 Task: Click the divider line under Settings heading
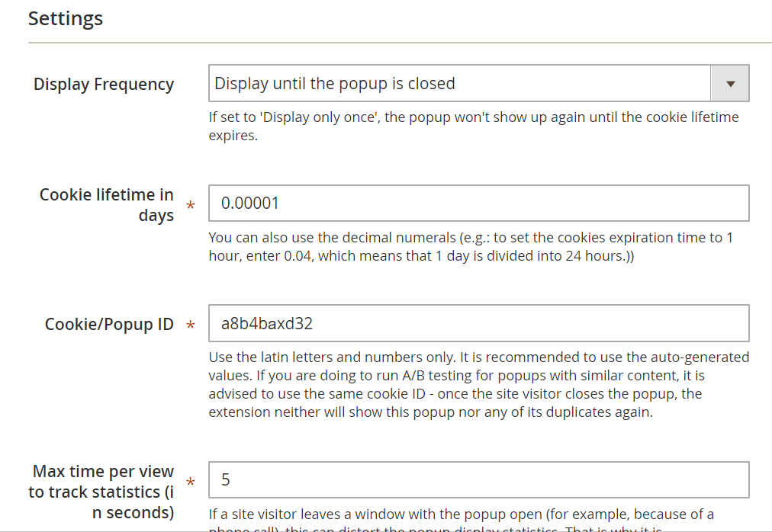coord(399,43)
